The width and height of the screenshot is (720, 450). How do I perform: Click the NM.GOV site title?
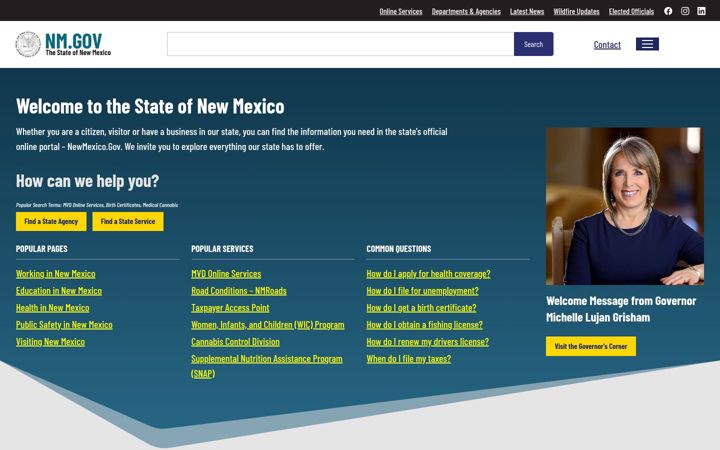pos(73,41)
